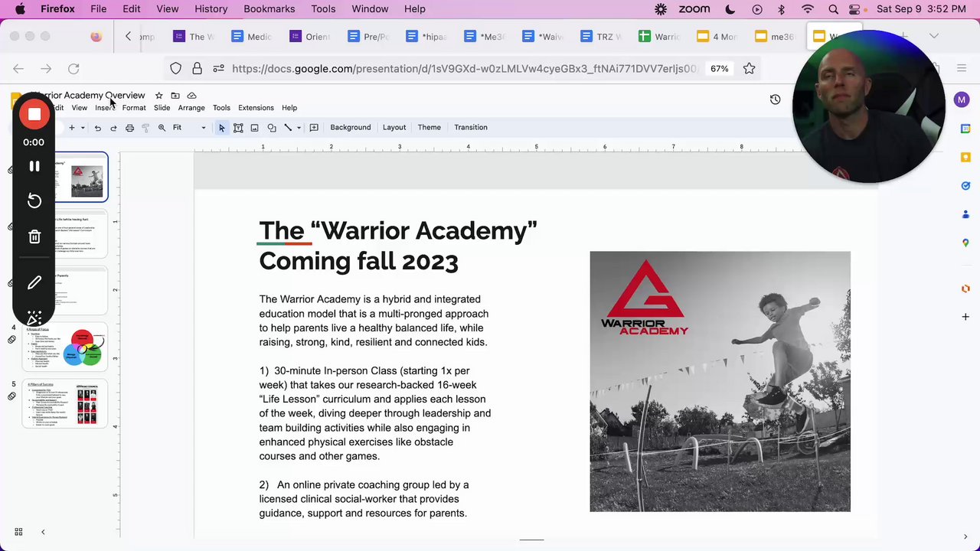
Task: Open the Extensions menu
Action: 256,108
